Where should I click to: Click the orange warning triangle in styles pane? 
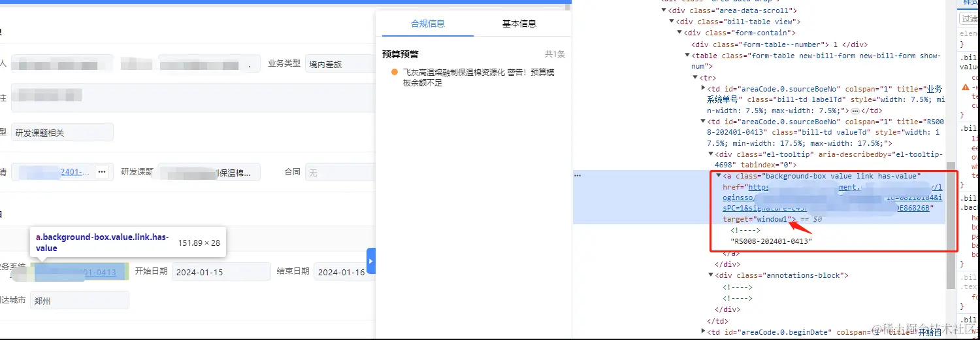click(x=966, y=87)
